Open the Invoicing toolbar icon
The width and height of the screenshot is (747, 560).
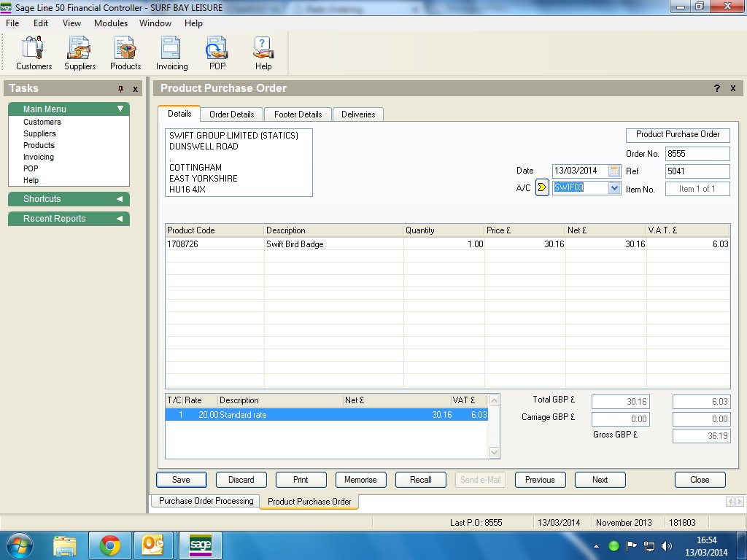[171, 53]
